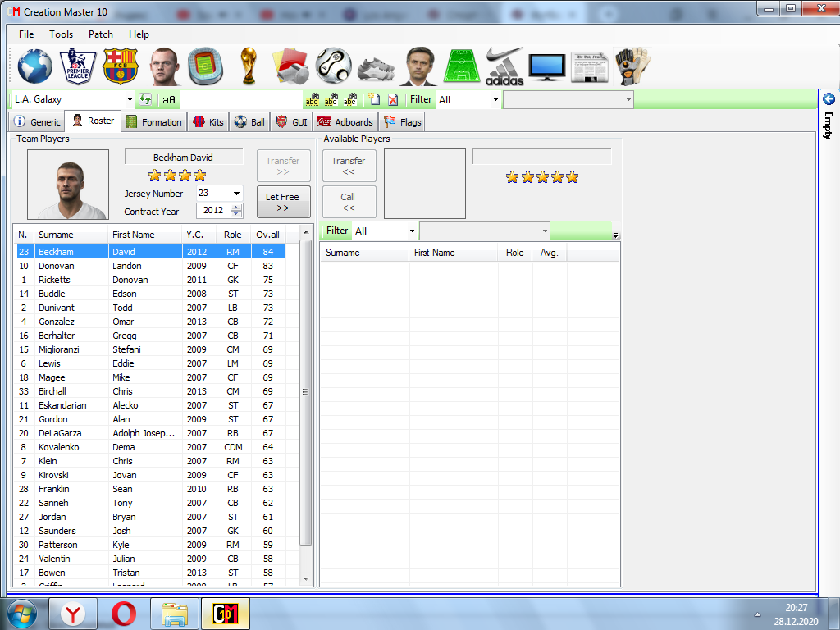840x630 pixels.
Task: Increase the Contract Year stepper value
Action: point(237,208)
